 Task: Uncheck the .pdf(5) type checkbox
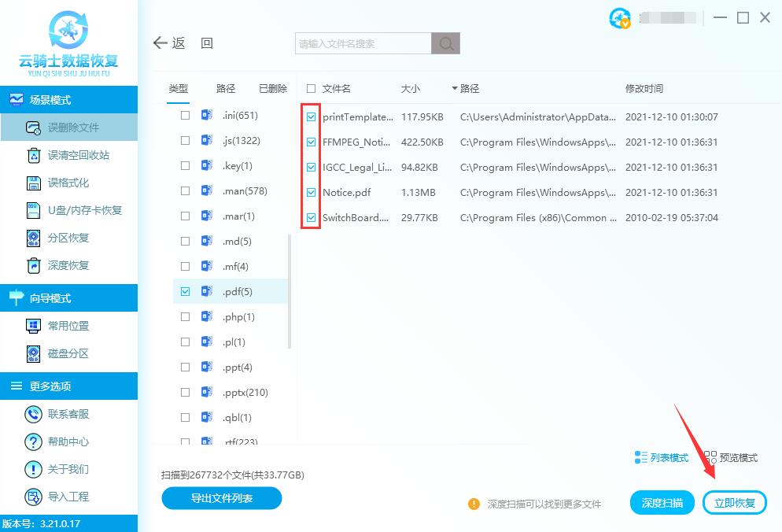coord(185,291)
